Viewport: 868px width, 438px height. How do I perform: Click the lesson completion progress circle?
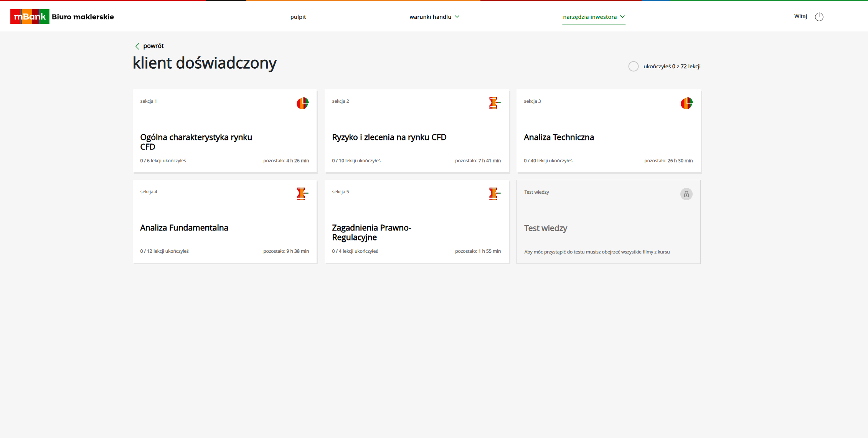click(x=634, y=66)
